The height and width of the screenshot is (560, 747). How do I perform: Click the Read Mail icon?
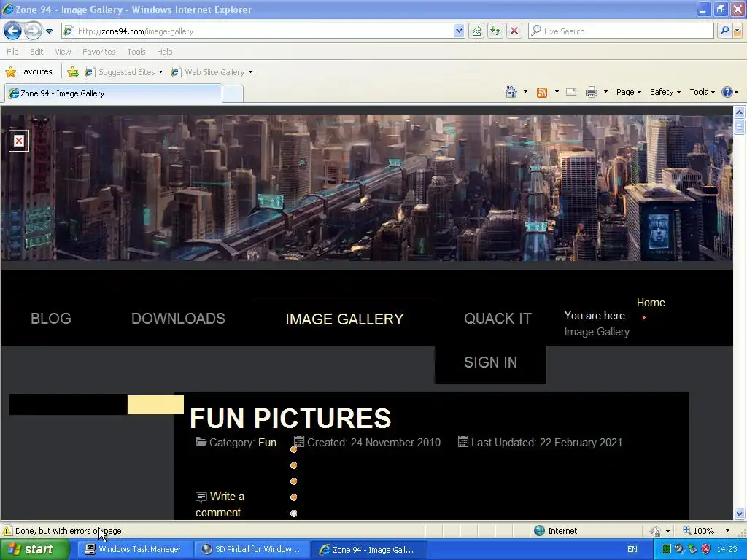coord(571,92)
